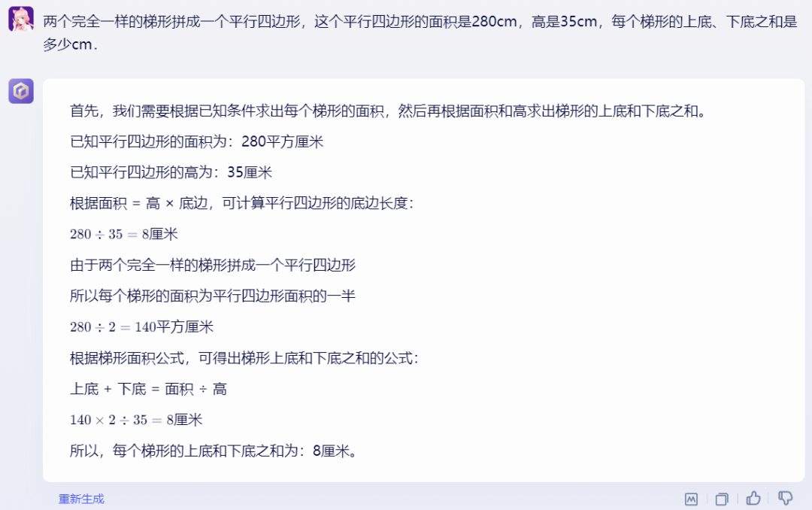Click the line 所以每个梯形的面积为平行四边形面积的一半
812x510 pixels.
tap(213, 296)
